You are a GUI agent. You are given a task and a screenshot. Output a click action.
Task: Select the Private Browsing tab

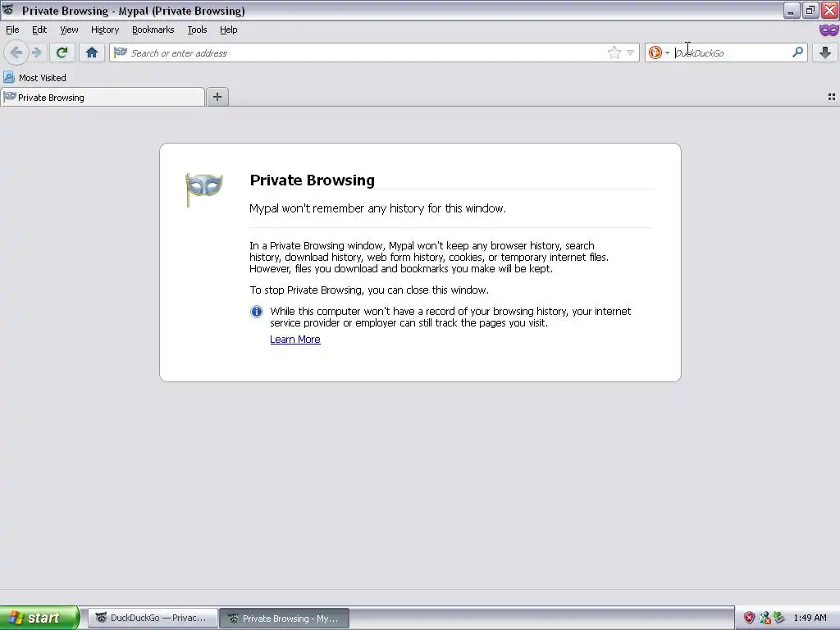click(x=103, y=98)
